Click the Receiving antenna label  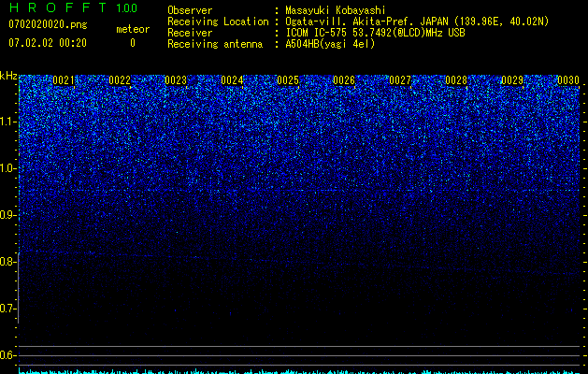pos(215,44)
